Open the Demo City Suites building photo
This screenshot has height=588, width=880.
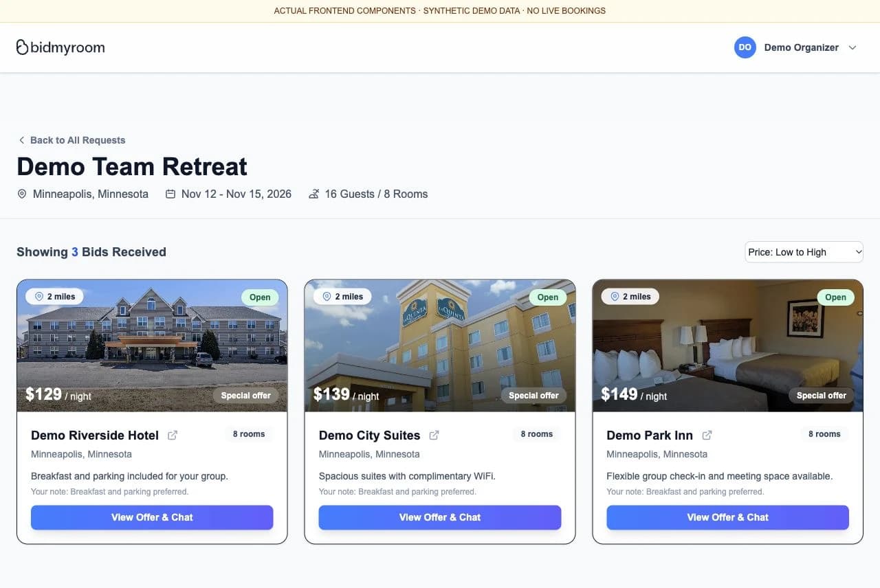coord(440,346)
